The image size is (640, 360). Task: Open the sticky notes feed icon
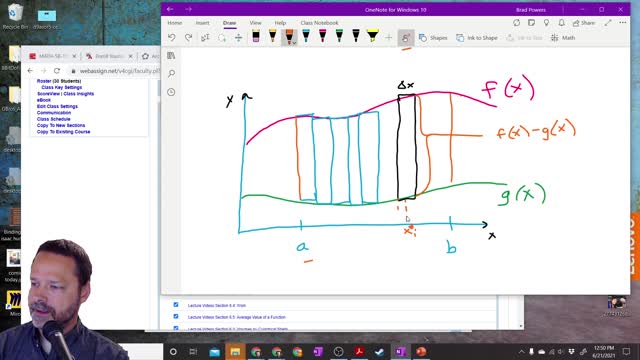pos(531,23)
